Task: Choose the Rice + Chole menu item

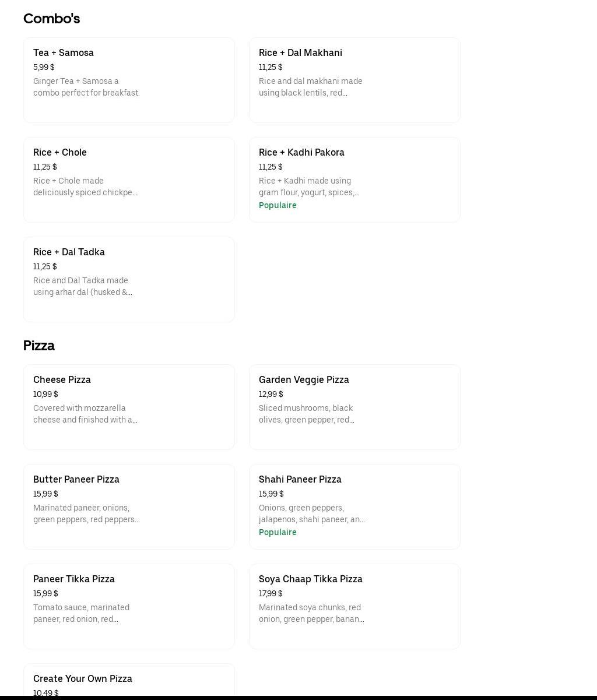Action: pos(129,180)
